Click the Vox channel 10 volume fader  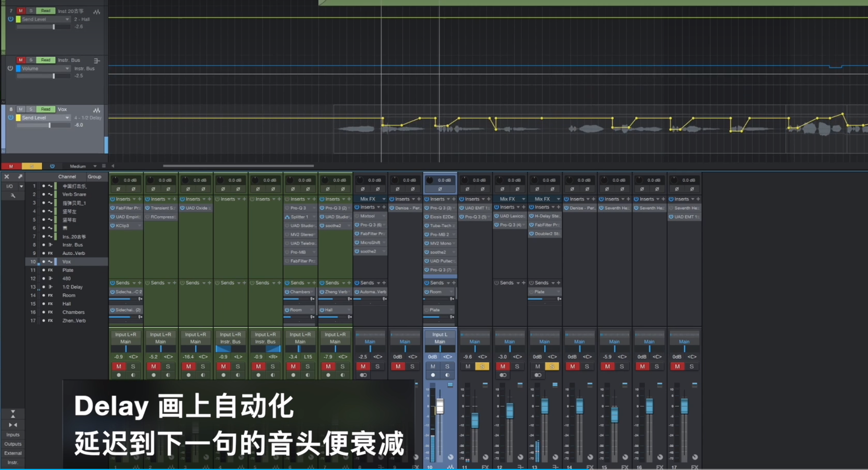coord(440,406)
